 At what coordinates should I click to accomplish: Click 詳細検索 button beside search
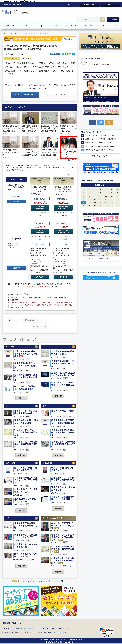[x=113, y=19]
